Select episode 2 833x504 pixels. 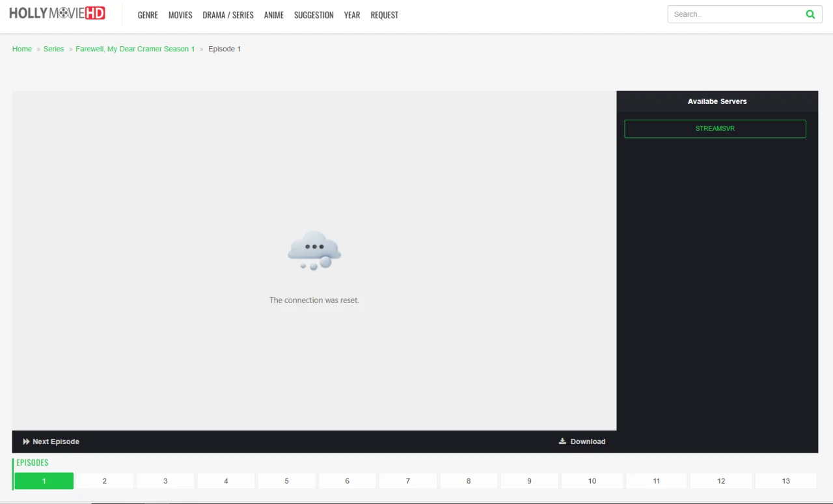coord(105,481)
